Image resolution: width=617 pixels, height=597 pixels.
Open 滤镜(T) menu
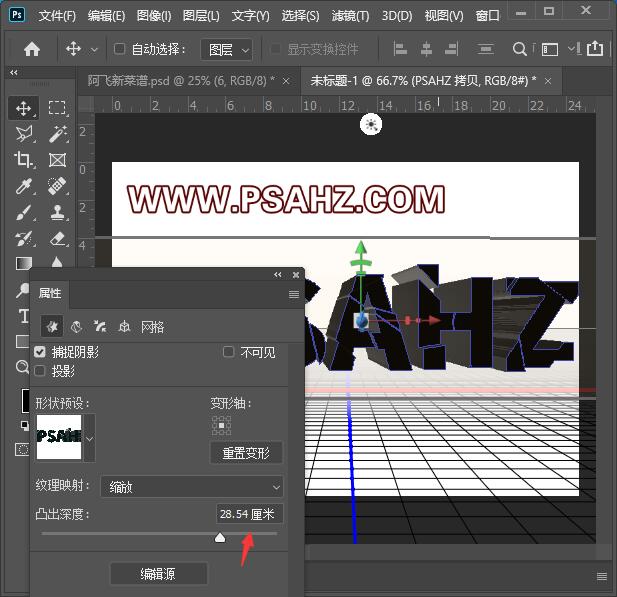(x=350, y=16)
